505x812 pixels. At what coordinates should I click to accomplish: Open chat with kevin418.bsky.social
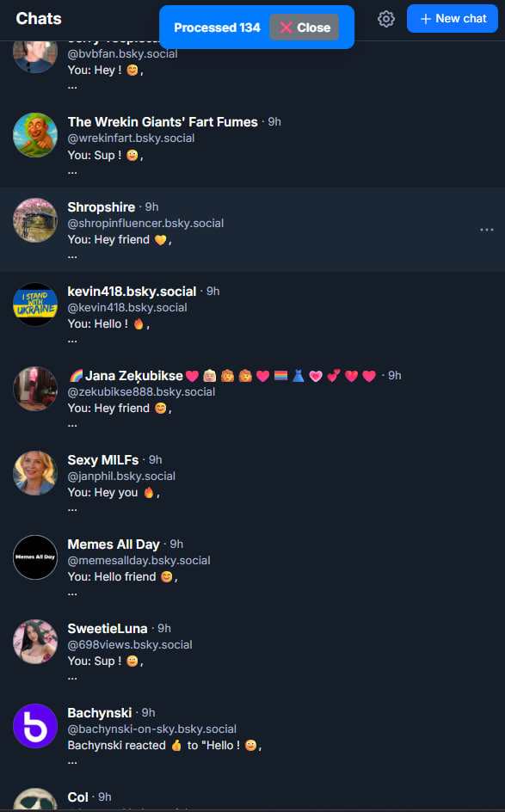[x=252, y=314]
